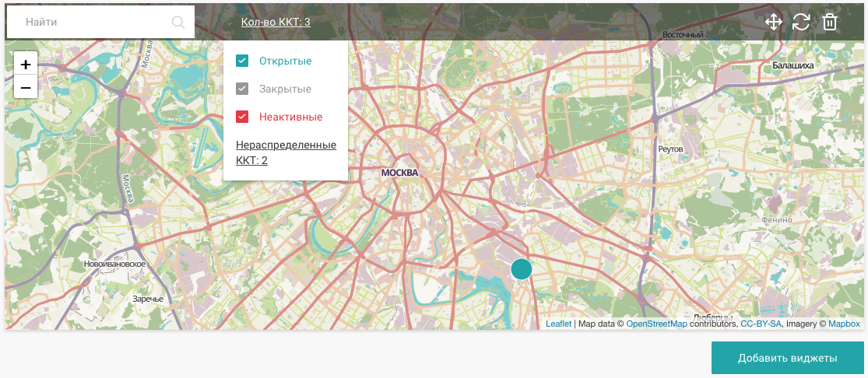Click the МОСКВА city label on map
The width and height of the screenshot is (868, 378).
[399, 173]
